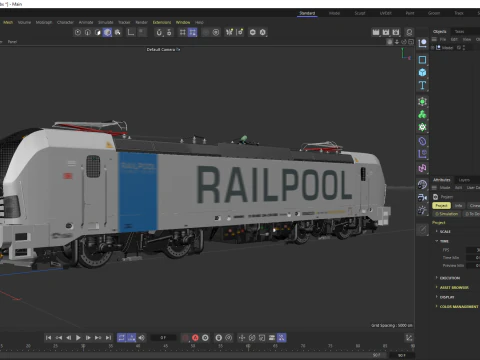Click the axis-with-sphere icon at palette top
This screenshot has height=360, width=480.
click(422, 43)
